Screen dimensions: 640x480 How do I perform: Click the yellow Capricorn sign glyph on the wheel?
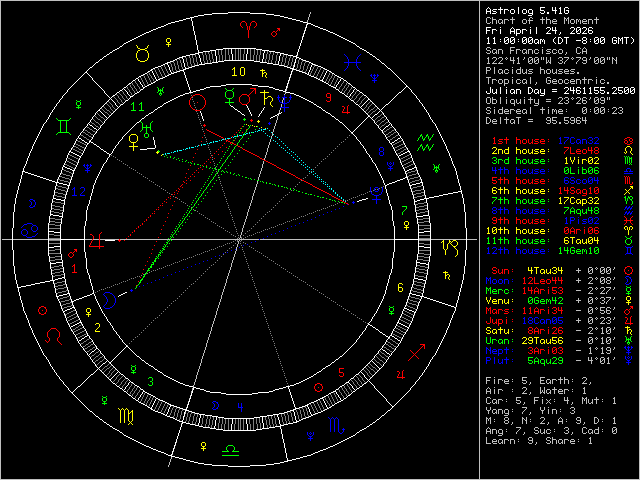(451, 248)
